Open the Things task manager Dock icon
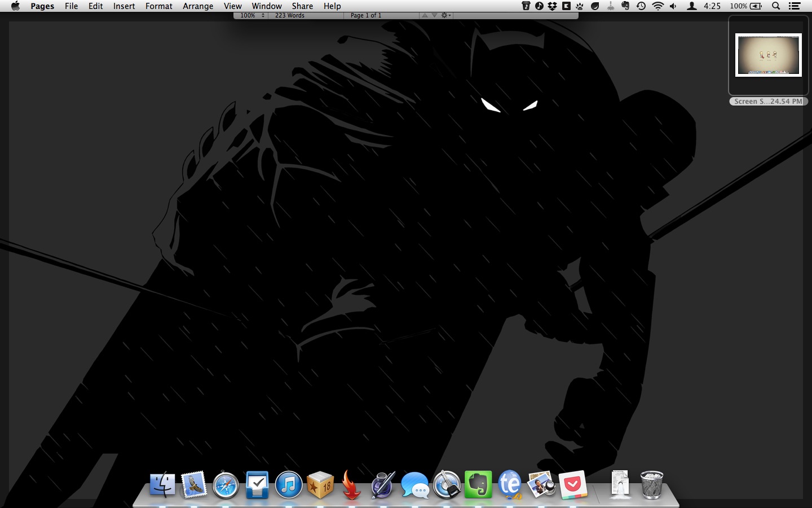Image resolution: width=812 pixels, height=508 pixels. pos(257,485)
